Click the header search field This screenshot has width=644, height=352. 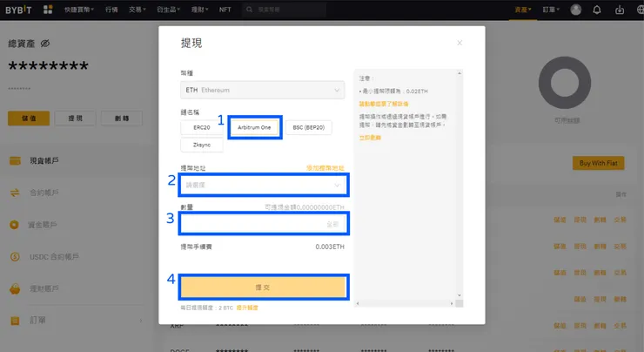[x=285, y=10]
